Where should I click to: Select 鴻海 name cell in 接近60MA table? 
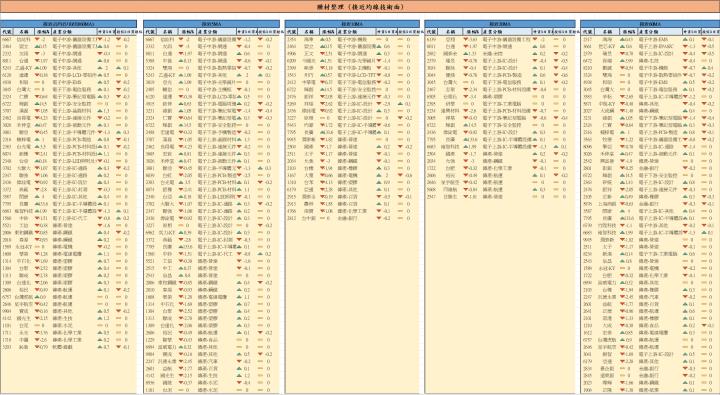(607, 40)
